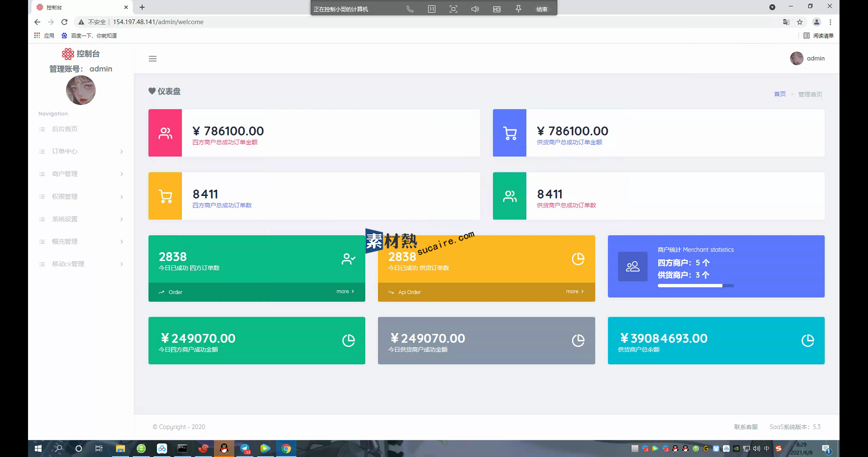This screenshot has height=457, width=868.
Task: Toggle the pin icon on remote control bar
Action: 519,9
